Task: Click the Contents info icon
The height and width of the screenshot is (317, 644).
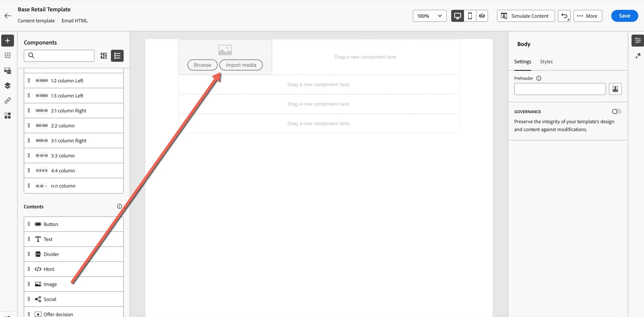Action: 119,206
